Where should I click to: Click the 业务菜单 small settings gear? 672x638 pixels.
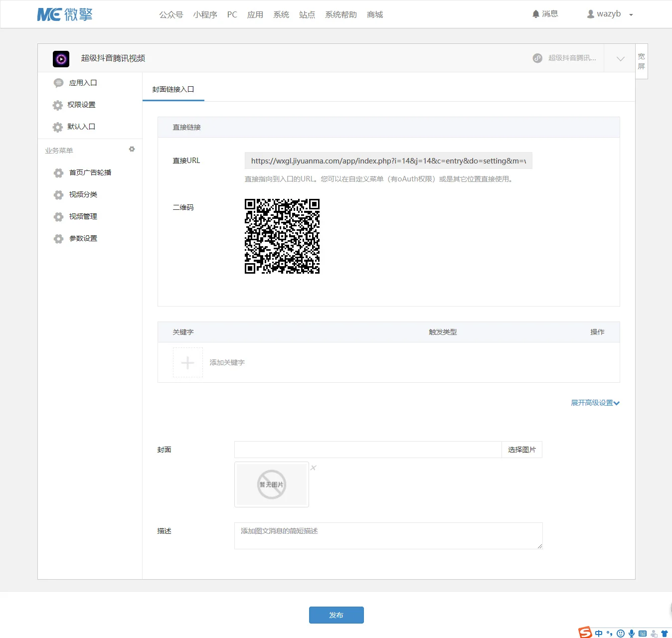point(132,149)
